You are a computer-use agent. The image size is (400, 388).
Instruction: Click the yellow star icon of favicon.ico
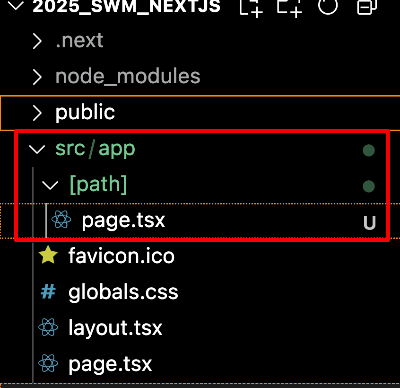(x=48, y=255)
